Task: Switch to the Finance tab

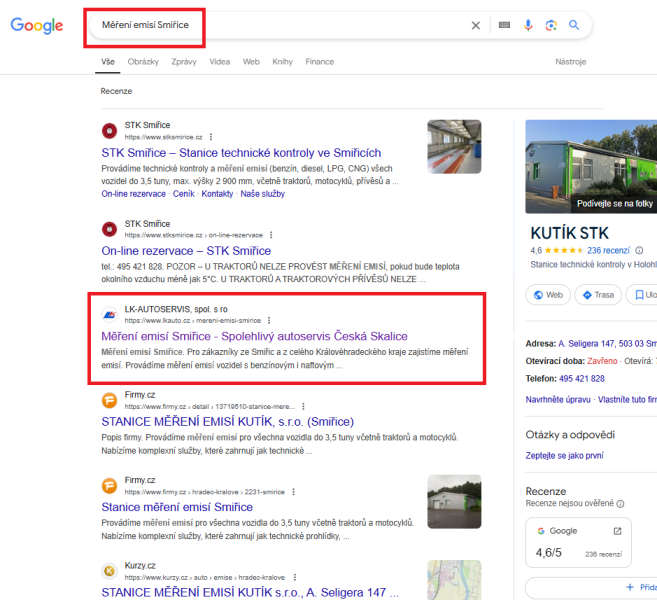Action: [319, 62]
